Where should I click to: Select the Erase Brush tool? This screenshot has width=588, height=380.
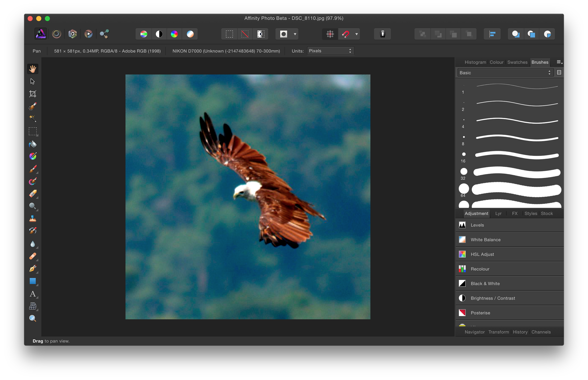(x=33, y=194)
